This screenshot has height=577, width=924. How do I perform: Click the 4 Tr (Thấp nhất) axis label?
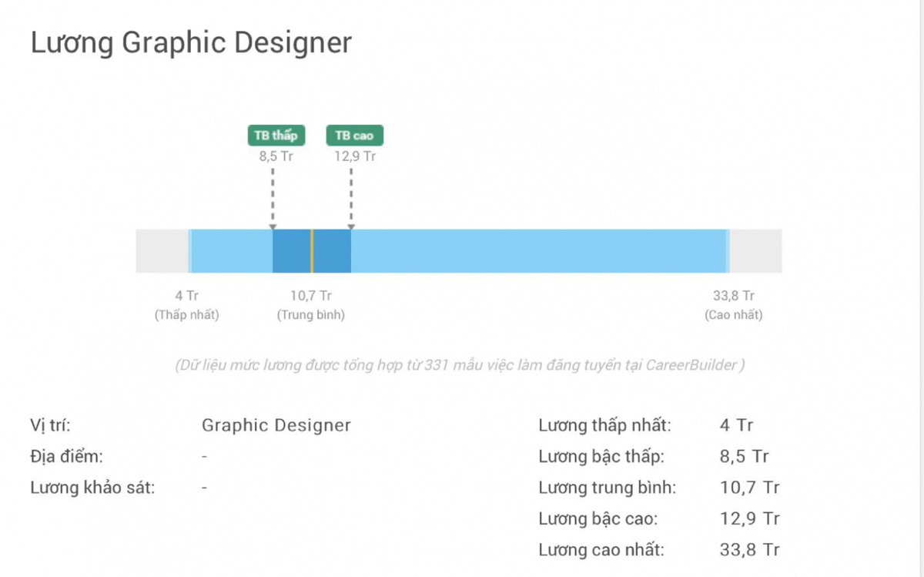click(x=187, y=305)
